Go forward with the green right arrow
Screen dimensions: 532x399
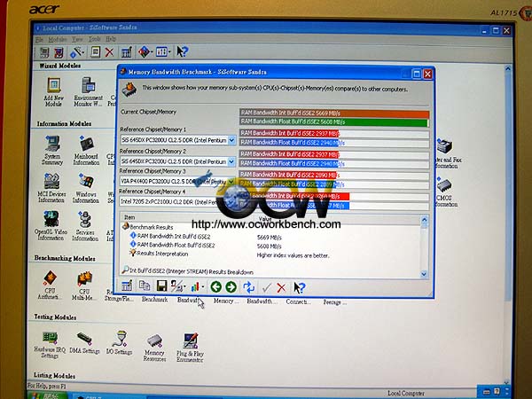click(x=231, y=287)
